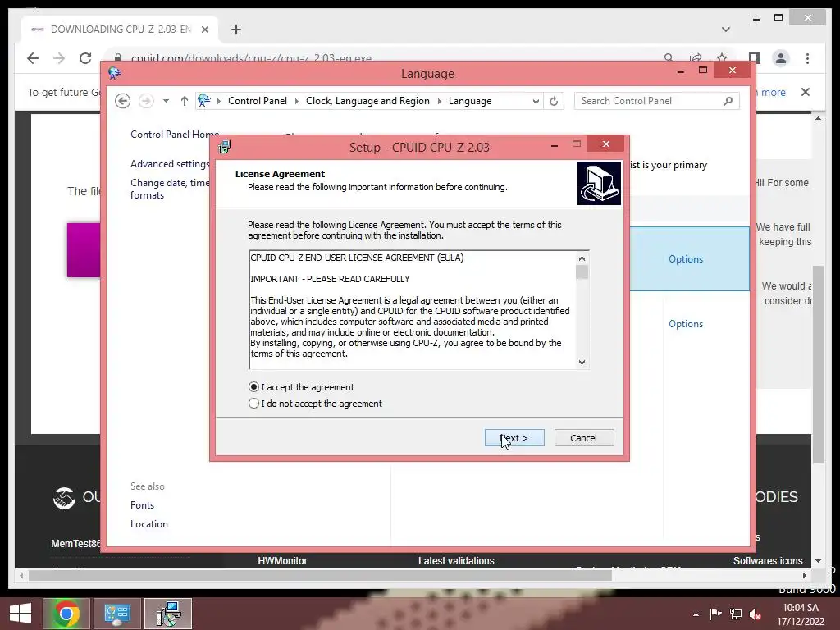Open the Windows Start button
The width and height of the screenshot is (840, 630).
coord(21,614)
